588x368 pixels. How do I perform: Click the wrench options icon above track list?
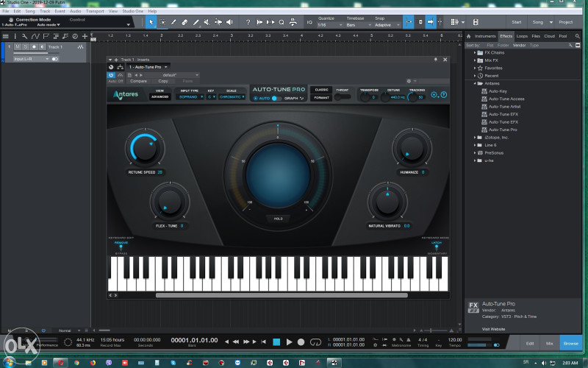[x=25, y=36]
